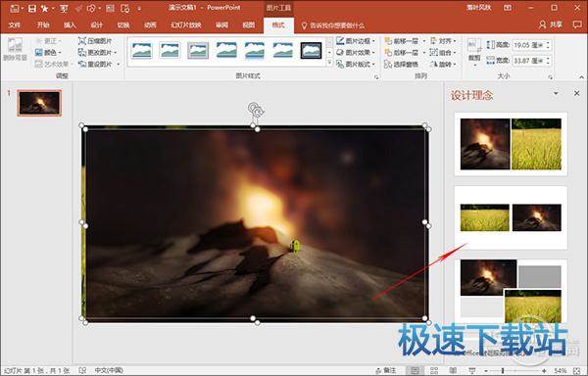The width and height of the screenshot is (588, 376).
Task: Open the Picture Layout (图片版式) dropdown
Action: tap(356, 64)
